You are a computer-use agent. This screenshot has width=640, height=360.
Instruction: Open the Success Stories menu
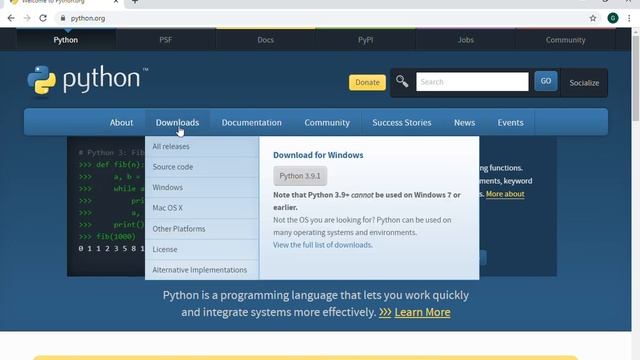pos(402,122)
